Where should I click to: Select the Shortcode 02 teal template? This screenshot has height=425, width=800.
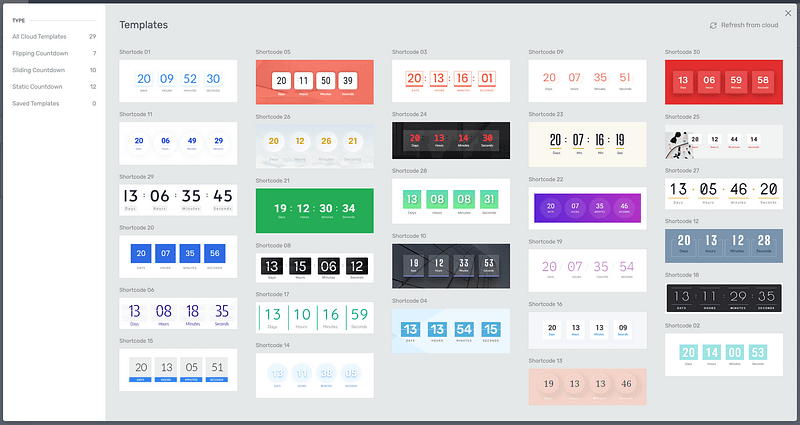724,353
